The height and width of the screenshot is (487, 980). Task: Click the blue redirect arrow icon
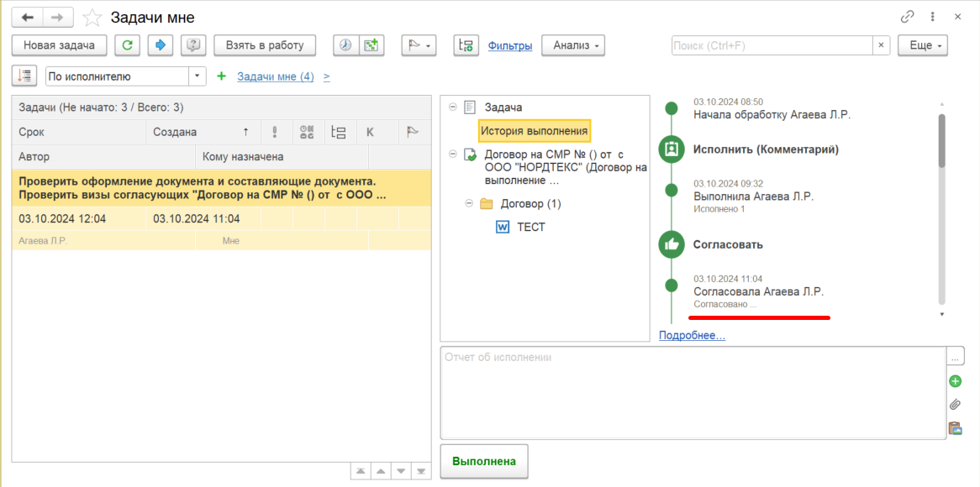click(x=161, y=45)
